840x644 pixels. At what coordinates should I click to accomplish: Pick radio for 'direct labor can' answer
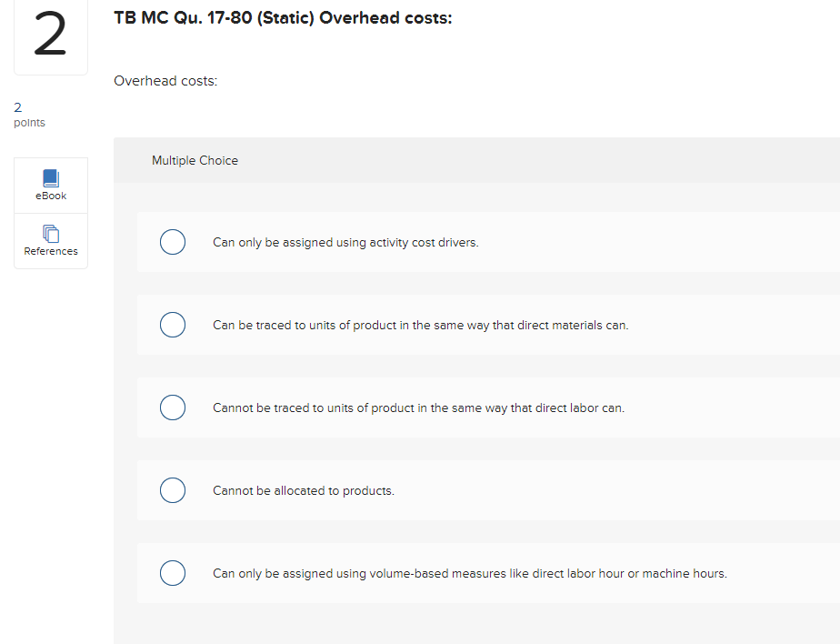coord(173,408)
